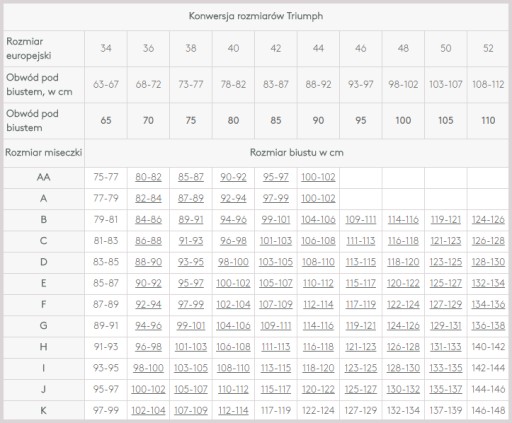Select the 83-85 cell in row D

(106, 262)
